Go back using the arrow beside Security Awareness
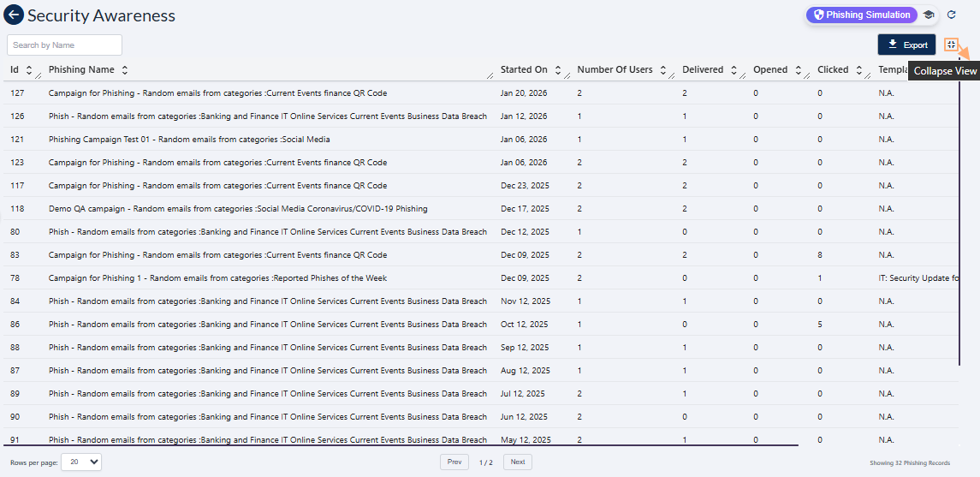 coord(14,15)
